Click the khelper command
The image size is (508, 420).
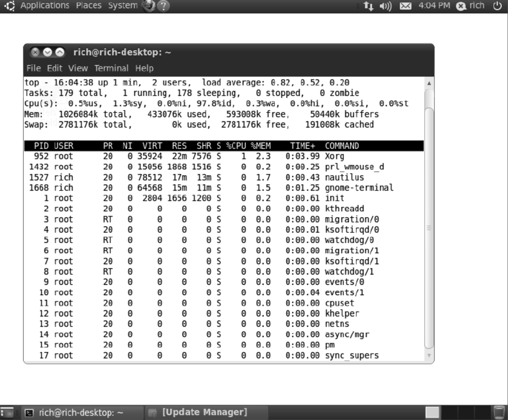tap(342, 314)
